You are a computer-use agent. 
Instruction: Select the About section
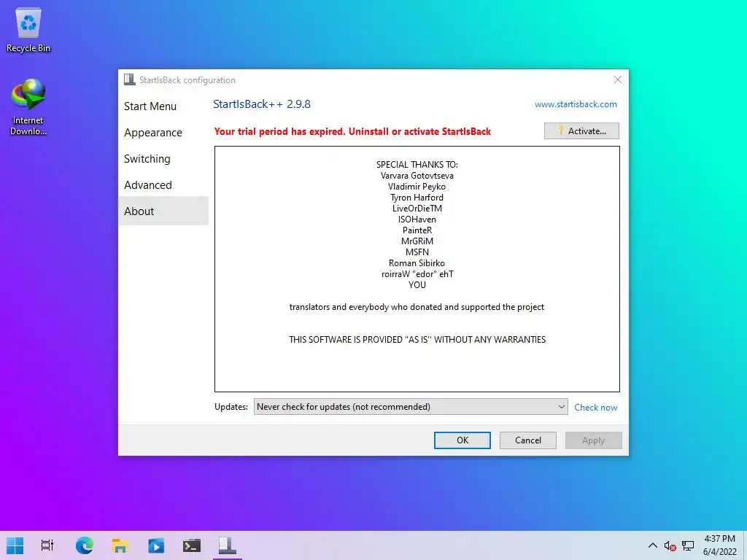pyautogui.click(x=163, y=211)
